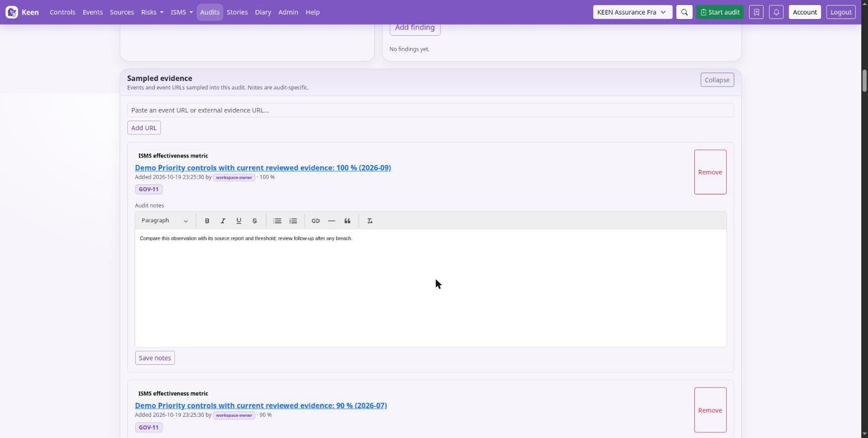Insert a block quote in notes
Image resolution: width=868 pixels, height=438 pixels.
pos(347,221)
